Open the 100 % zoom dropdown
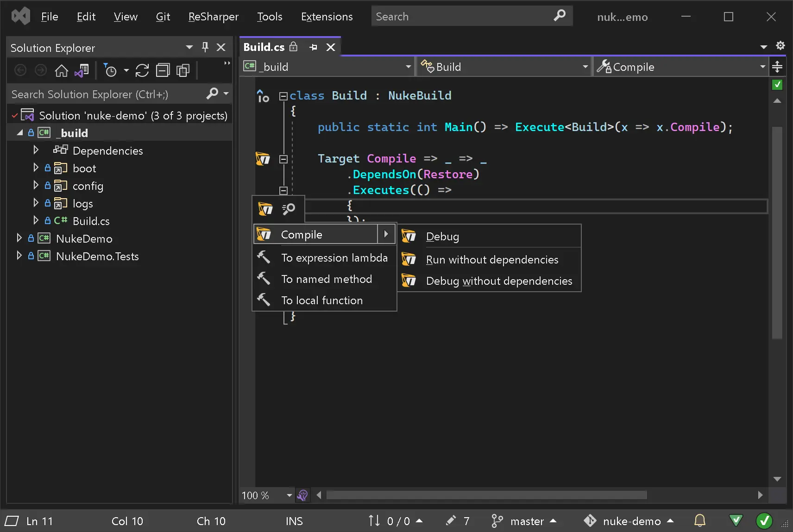Screen dimensions: 793x532 (x=290, y=495)
